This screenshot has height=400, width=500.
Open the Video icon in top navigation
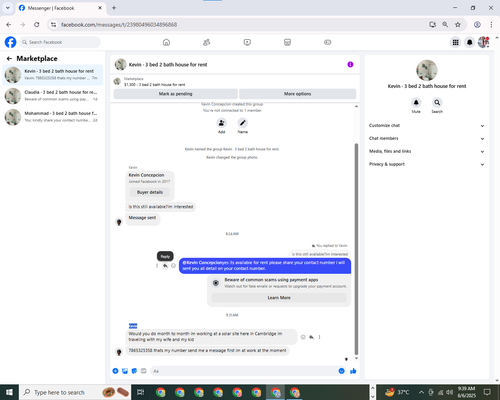coord(247,42)
